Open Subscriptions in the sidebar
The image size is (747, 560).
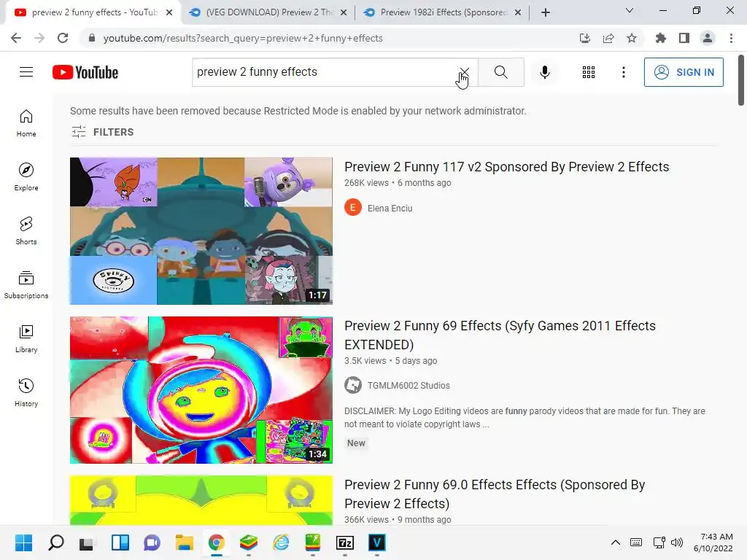pyautogui.click(x=26, y=285)
